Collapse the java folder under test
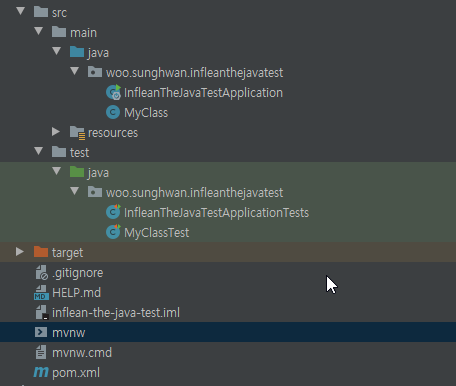Screen dimensions: 456x386 pos(57,171)
